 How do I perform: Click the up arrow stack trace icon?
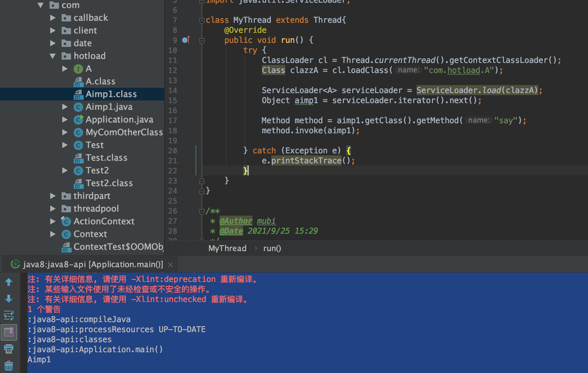point(9,282)
